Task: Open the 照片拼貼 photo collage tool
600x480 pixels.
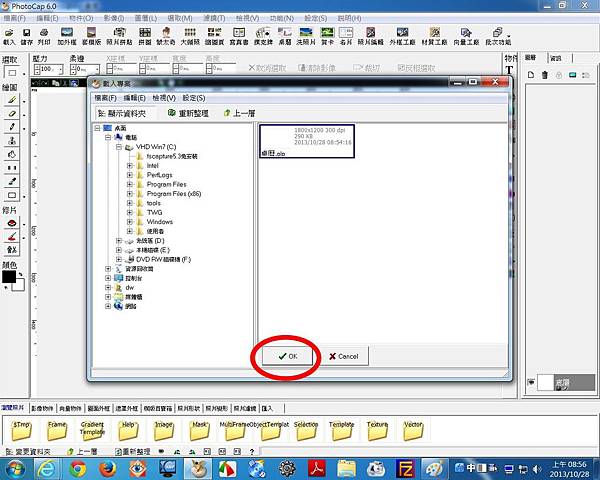Action: tap(119, 36)
